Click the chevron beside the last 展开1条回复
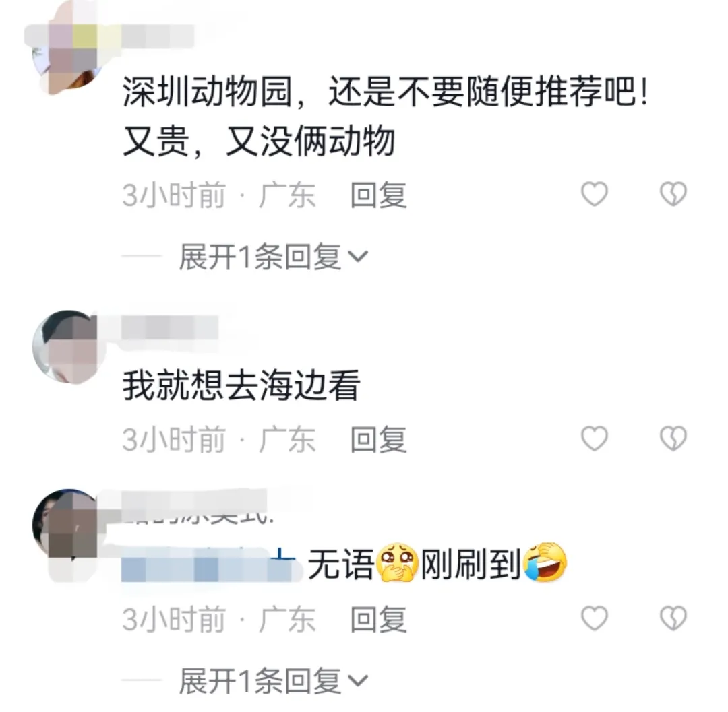 pos(358,680)
